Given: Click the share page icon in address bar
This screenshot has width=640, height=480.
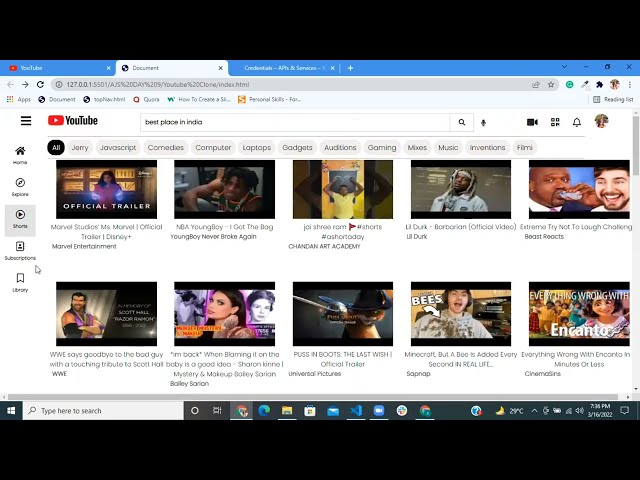Looking at the screenshot, I should pos(536,84).
